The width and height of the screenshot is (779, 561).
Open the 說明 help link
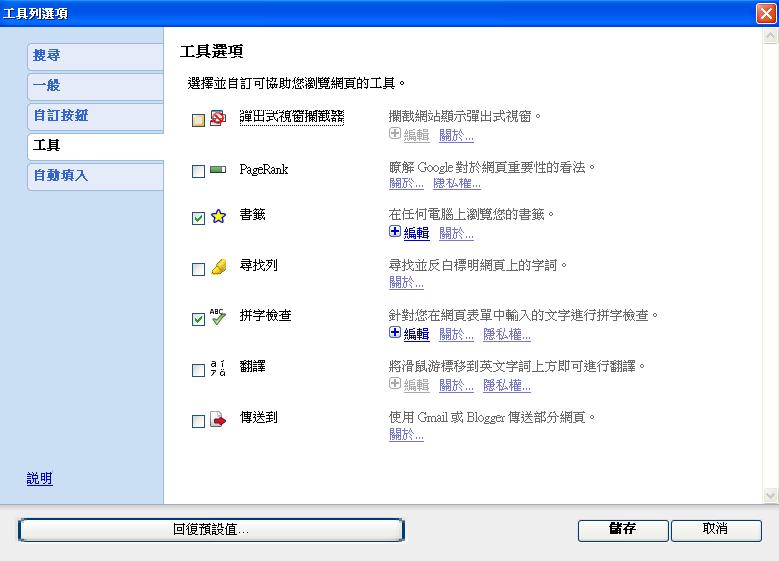39,479
